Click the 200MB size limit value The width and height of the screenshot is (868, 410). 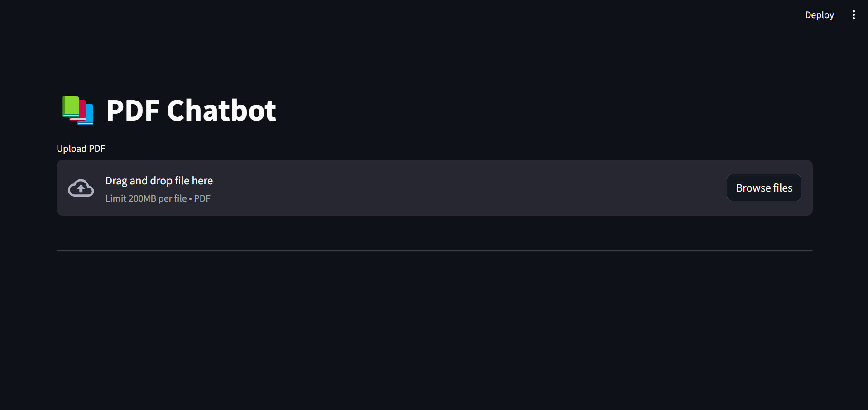point(142,198)
